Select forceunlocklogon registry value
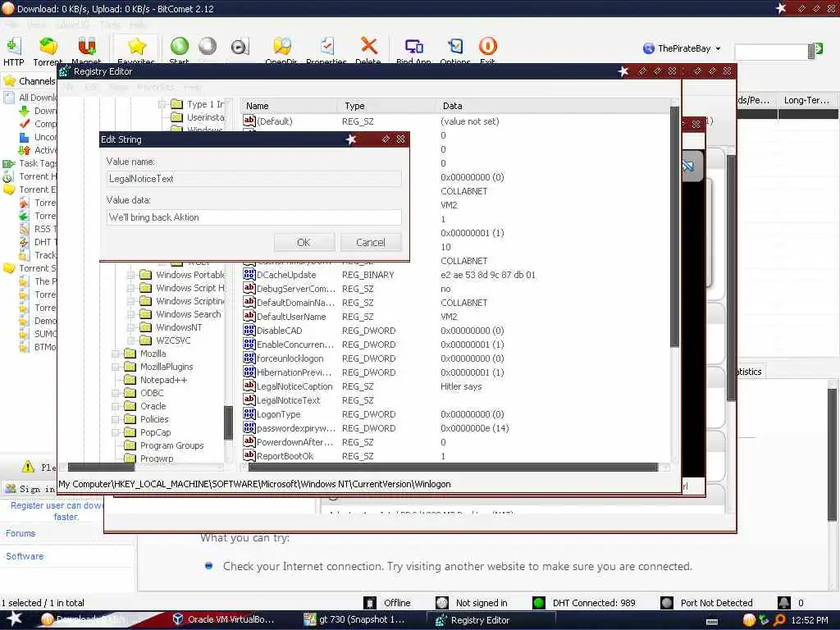The width and height of the screenshot is (840, 630). pyautogui.click(x=290, y=358)
